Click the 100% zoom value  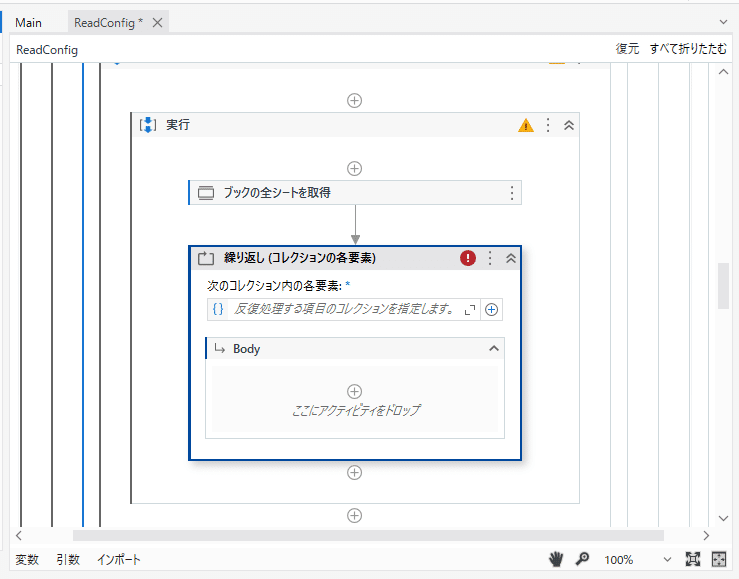619,560
